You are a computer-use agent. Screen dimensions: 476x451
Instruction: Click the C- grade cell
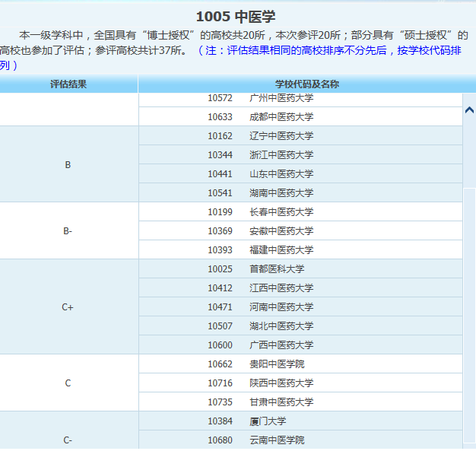(x=69, y=430)
